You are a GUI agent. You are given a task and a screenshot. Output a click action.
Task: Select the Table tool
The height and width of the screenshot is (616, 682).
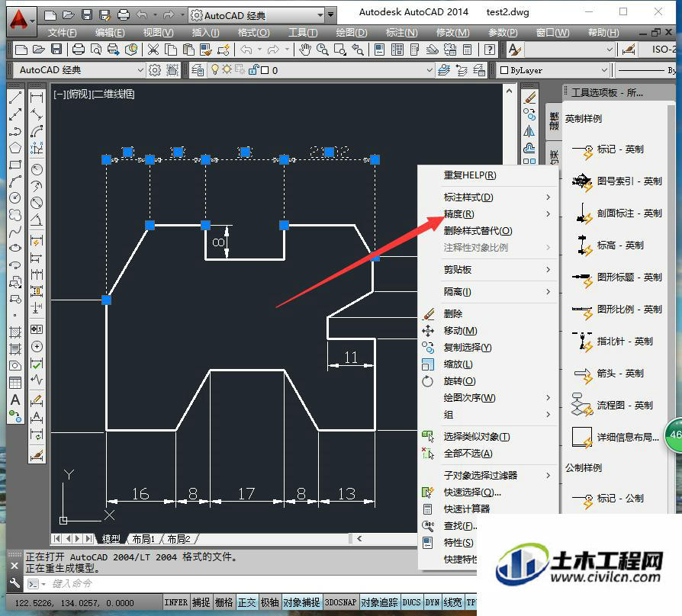[15, 383]
